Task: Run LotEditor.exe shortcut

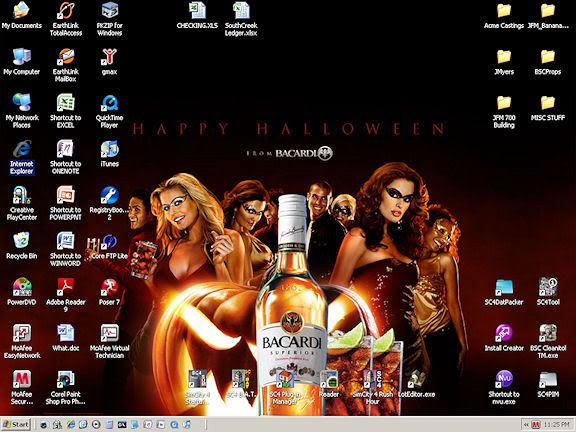Action: (416, 384)
